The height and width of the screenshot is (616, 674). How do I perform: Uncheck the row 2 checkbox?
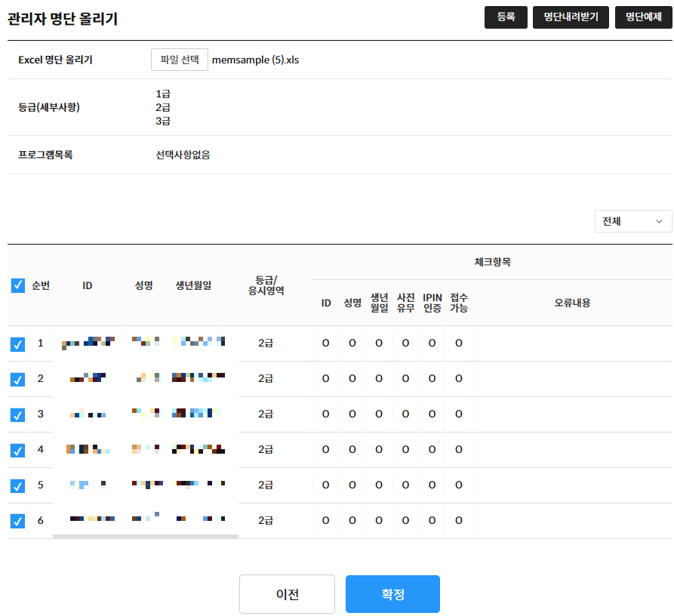18,379
